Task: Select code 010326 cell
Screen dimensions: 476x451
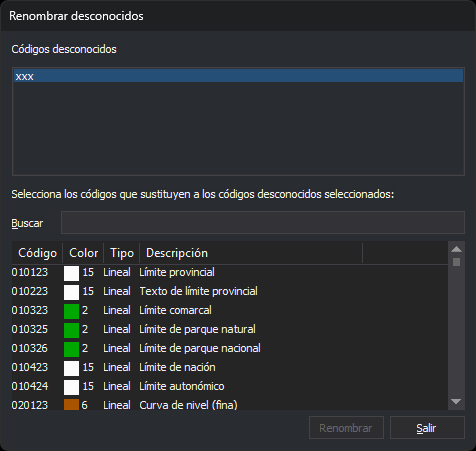Action: click(x=30, y=348)
